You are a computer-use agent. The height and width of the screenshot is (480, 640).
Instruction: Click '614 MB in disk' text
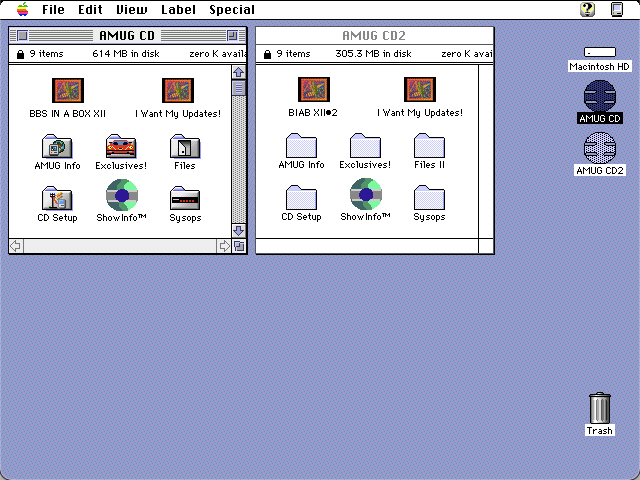tap(126, 54)
